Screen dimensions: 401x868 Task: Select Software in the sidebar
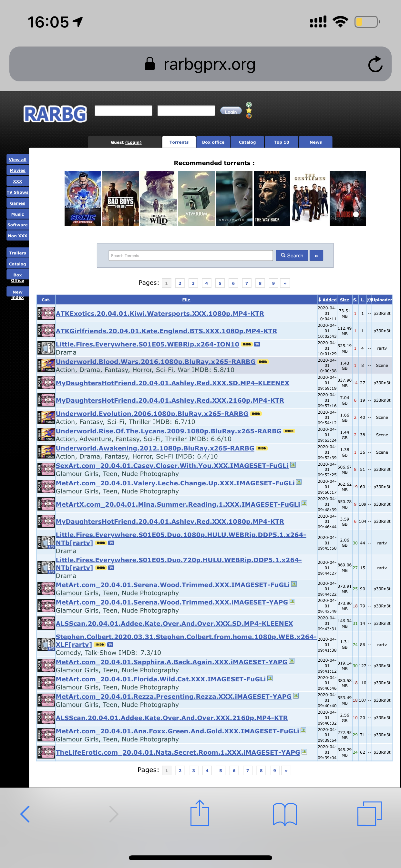click(17, 225)
